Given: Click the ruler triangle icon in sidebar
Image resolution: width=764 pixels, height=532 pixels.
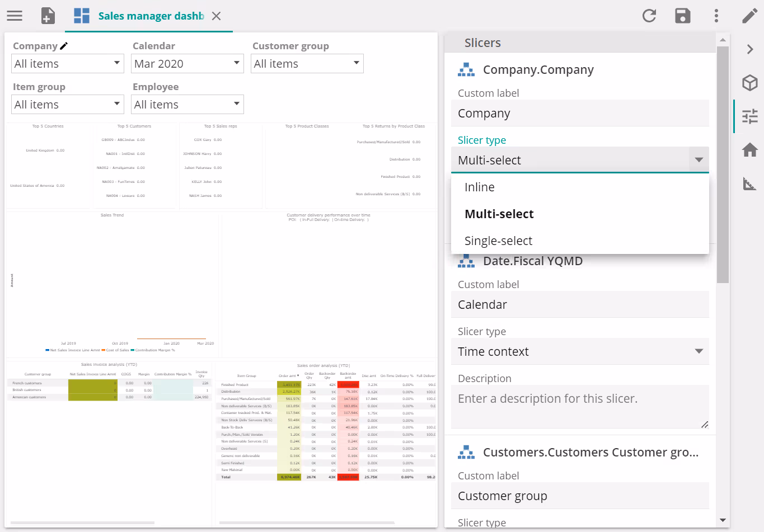Looking at the screenshot, I should pos(749,183).
